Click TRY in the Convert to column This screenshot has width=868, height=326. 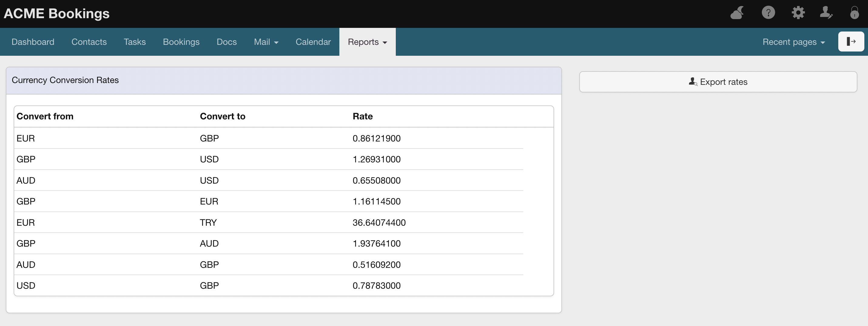(208, 223)
